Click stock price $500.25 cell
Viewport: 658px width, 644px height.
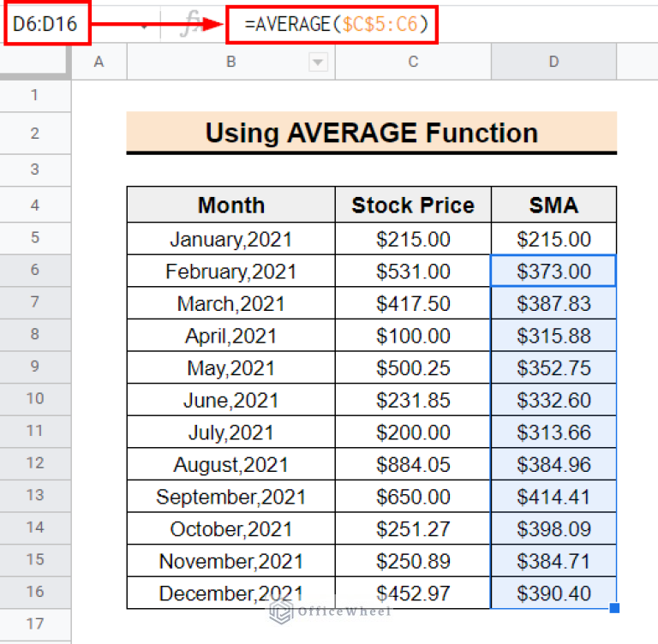pos(413,367)
